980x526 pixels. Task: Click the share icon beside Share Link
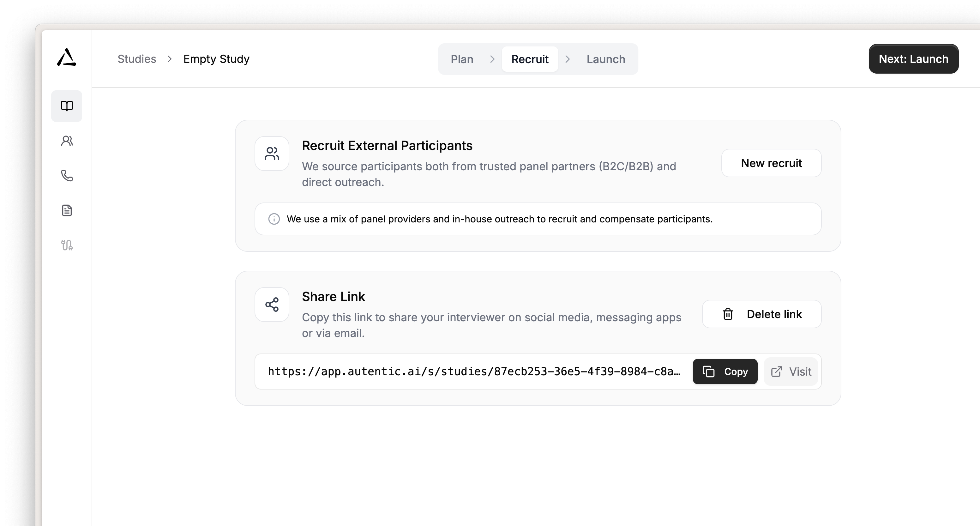[272, 305]
